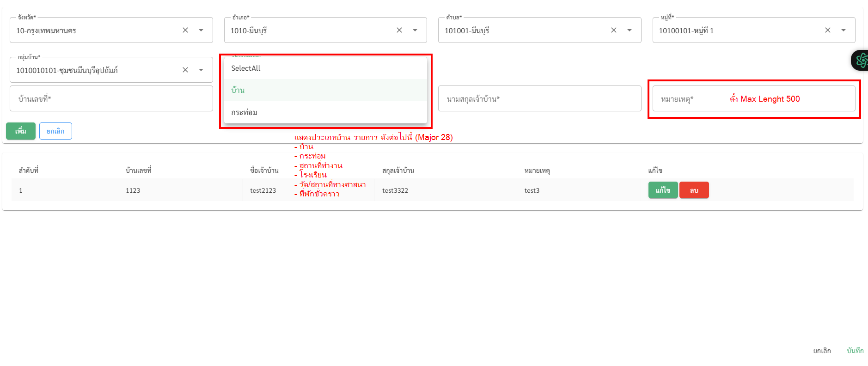
Task: Clear the จังหวัด selection with X icon
Action: (x=185, y=30)
